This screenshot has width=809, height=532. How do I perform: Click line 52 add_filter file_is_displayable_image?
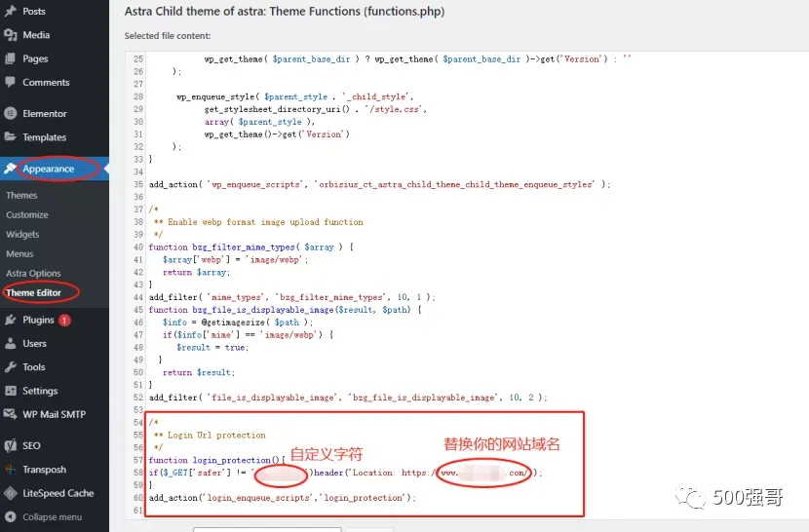tap(348, 398)
